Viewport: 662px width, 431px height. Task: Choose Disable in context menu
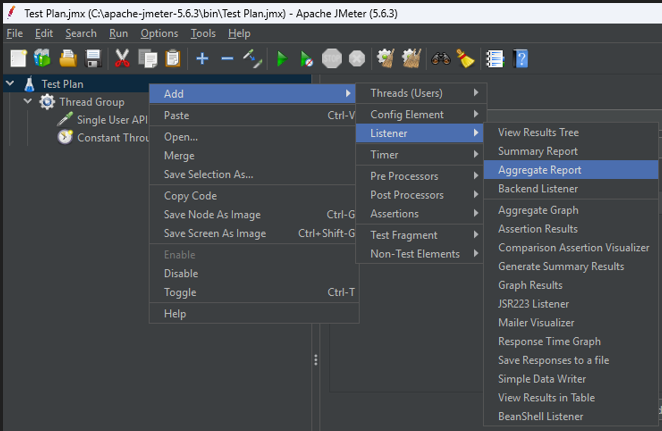tap(254, 273)
